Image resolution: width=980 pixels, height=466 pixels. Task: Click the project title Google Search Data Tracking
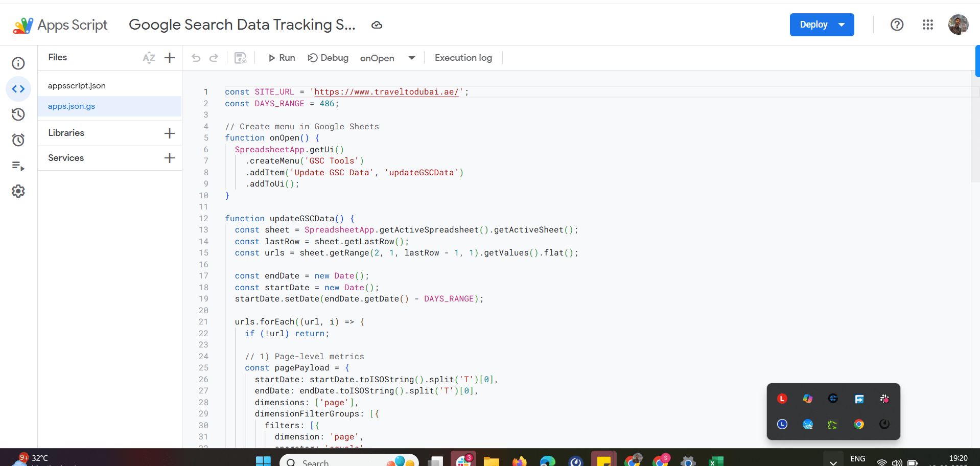[x=242, y=25]
